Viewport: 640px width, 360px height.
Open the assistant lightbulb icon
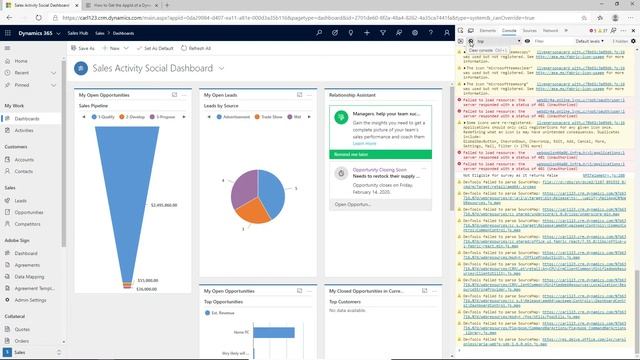(351, 33)
